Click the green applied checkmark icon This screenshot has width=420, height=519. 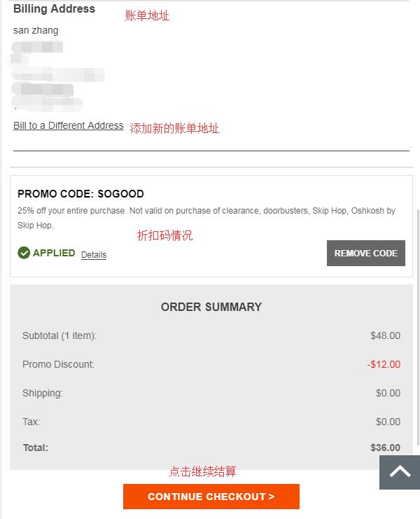pos(24,253)
